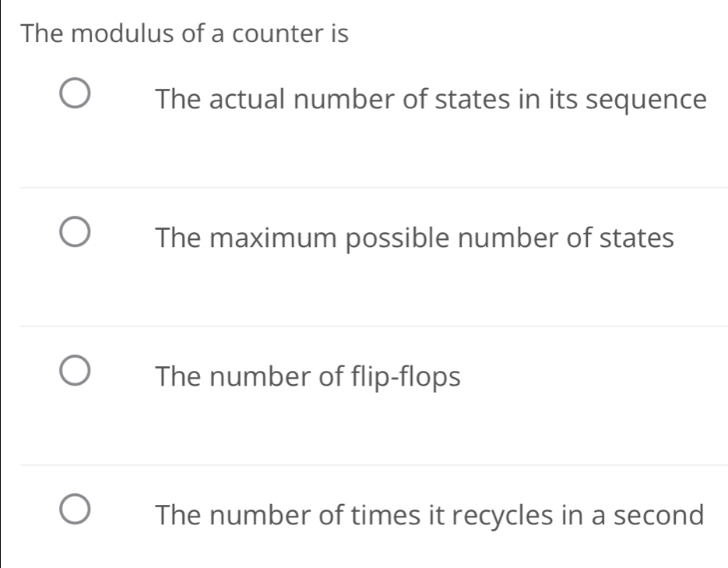Select 'The number of times it recycles in a second'

point(73,509)
